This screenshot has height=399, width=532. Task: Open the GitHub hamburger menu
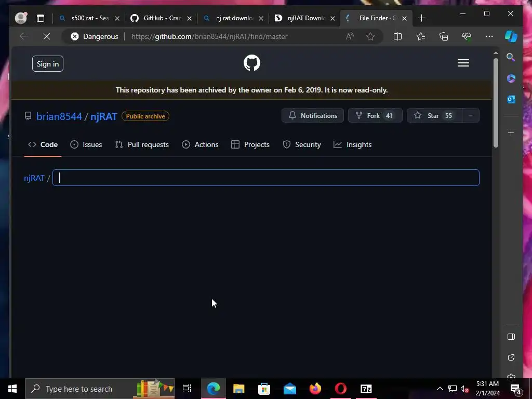463,63
